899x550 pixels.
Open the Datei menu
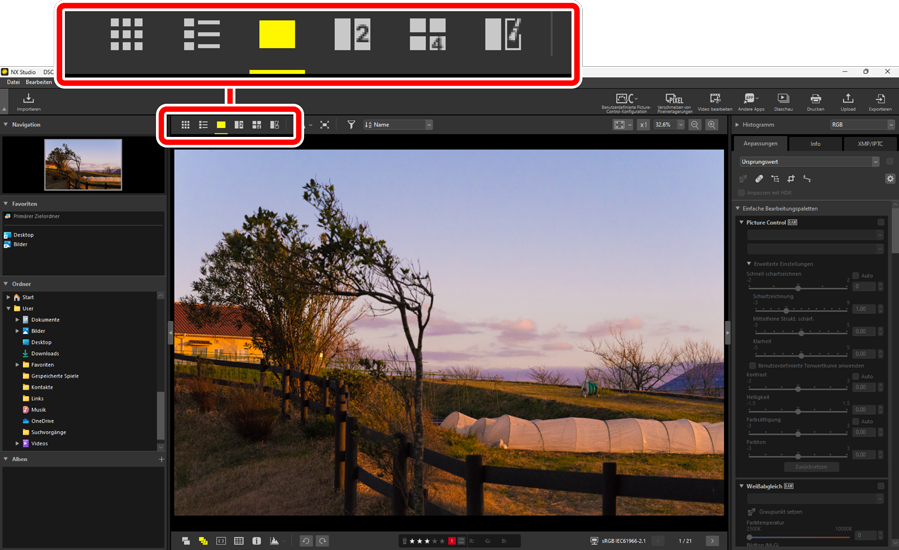(x=13, y=82)
